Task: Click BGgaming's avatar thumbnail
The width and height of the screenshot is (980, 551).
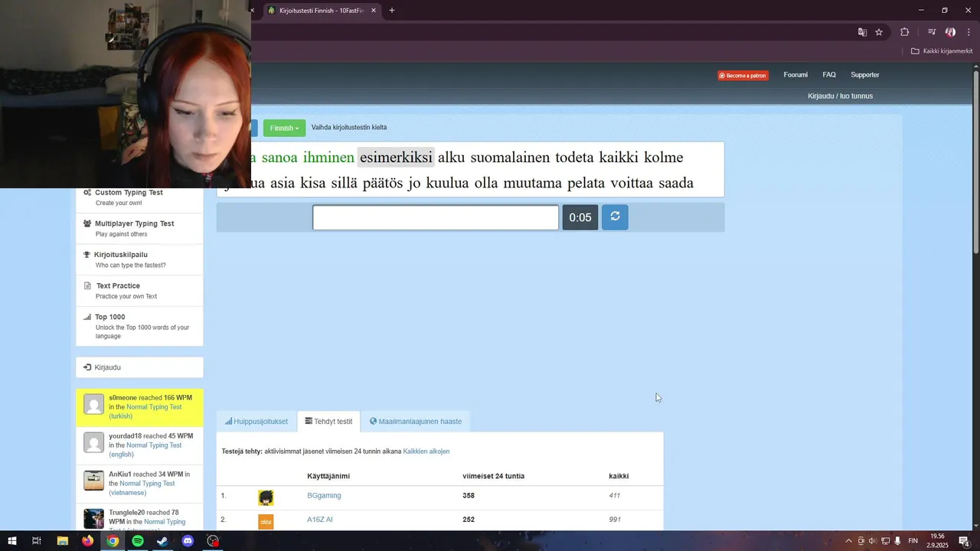Action: pyautogui.click(x=266, y=498)
